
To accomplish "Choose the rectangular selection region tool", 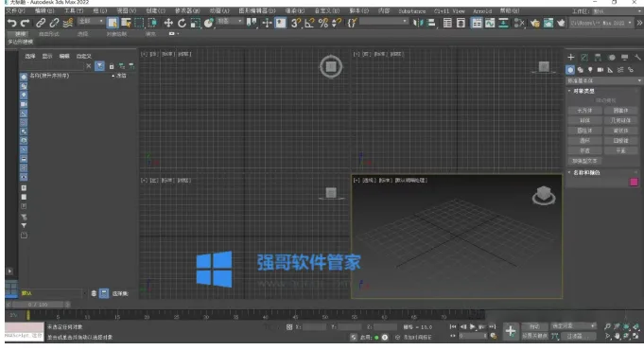I will tap(139, 23).
